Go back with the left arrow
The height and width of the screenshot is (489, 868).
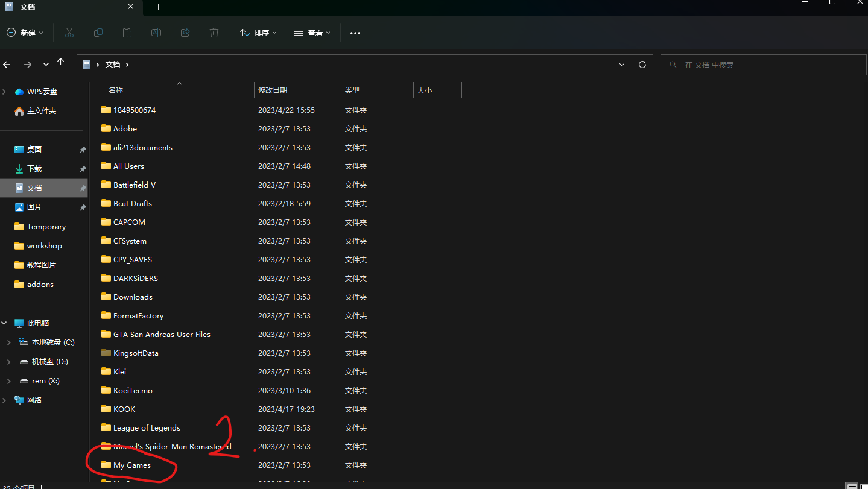[7, 65]
